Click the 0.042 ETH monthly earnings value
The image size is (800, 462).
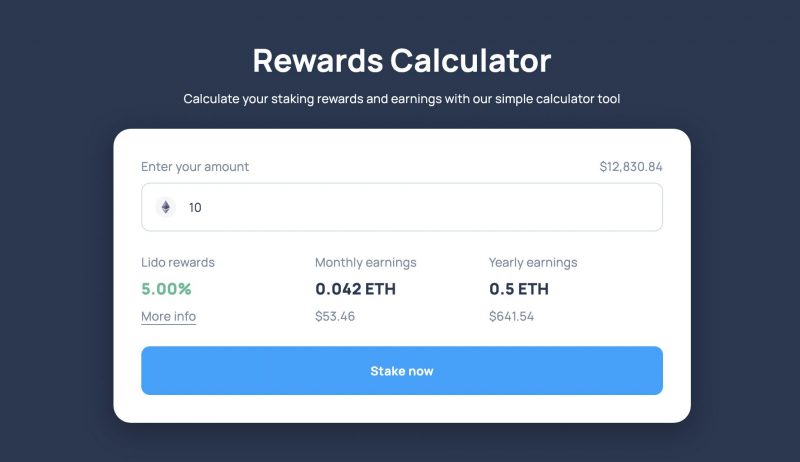pyautogui.click(x=355, y=289)
